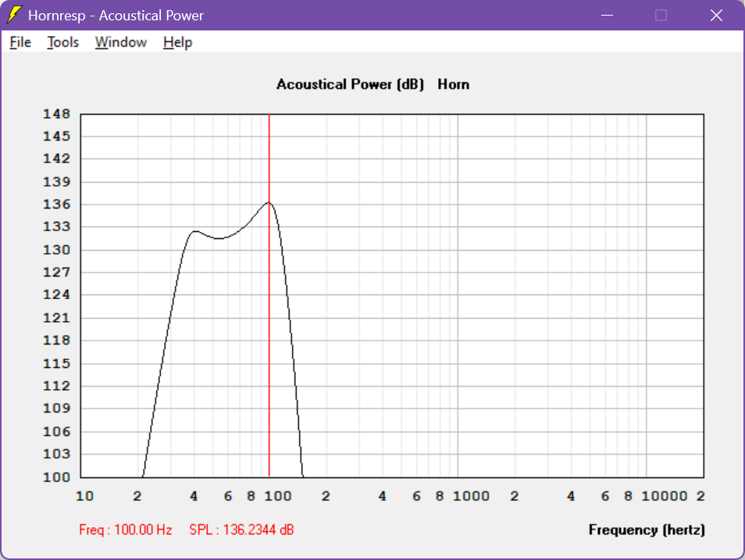Click the 100 value on the dB axis
Image resolution: width=745 pixels, height=560 pixels.
pyautogui.click(x=56, y=476)
